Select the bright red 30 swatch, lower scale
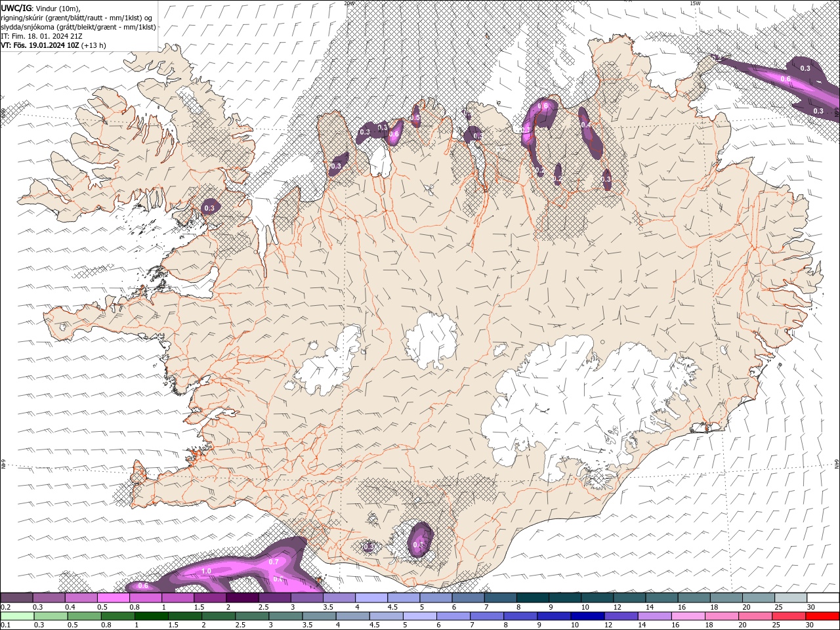This screenshot has height=630, width=840. [822, 616]
